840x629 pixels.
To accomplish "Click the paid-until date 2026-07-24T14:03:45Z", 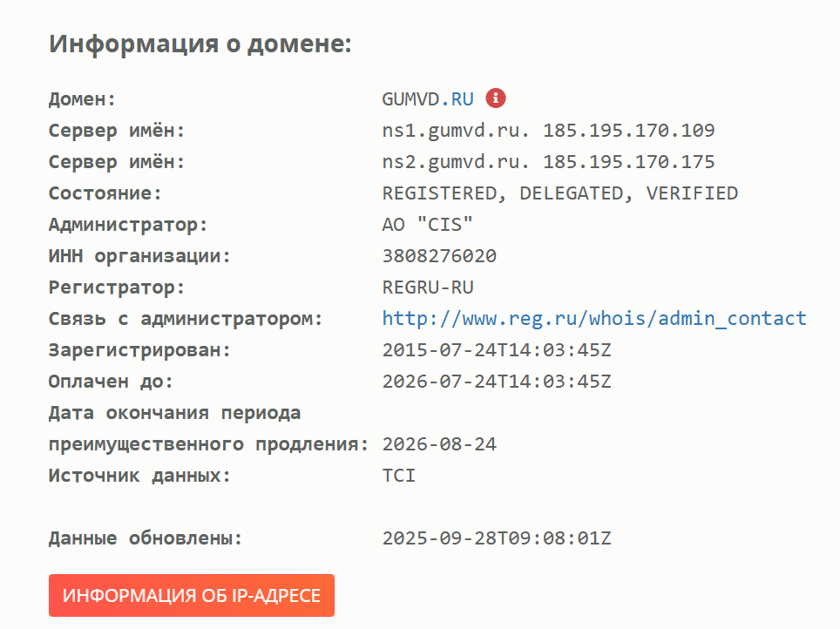I will pyautogui.click(x=497, y=382).
